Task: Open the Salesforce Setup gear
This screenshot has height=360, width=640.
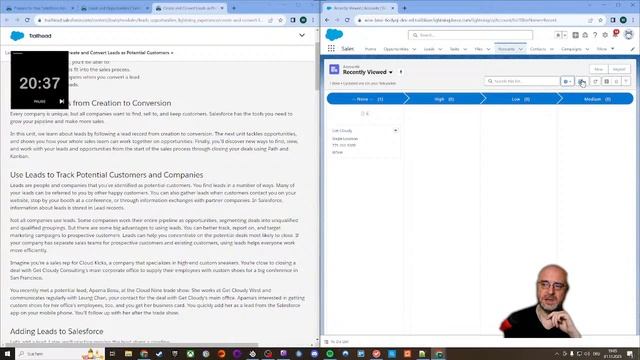Action: click(x=605, y=35)
